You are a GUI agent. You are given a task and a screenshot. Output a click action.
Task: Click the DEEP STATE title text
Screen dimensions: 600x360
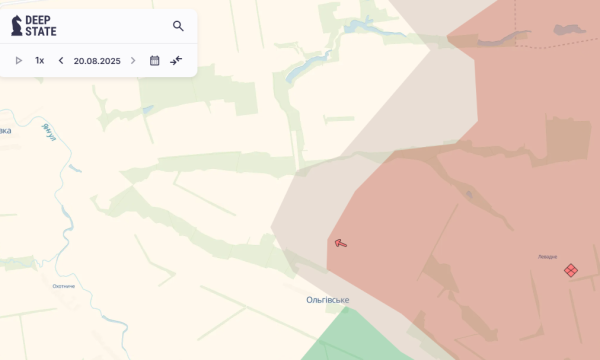point(41,26)
